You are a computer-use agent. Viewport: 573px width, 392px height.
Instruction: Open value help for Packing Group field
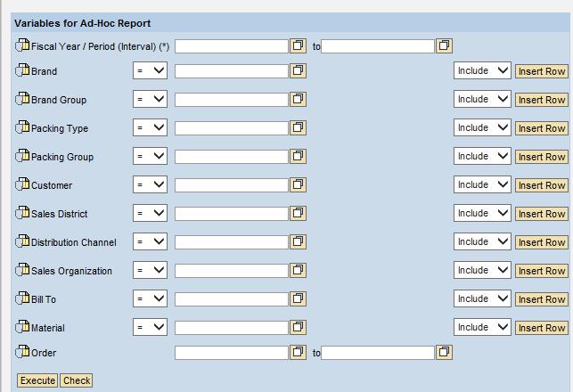[x=298, y=156]
